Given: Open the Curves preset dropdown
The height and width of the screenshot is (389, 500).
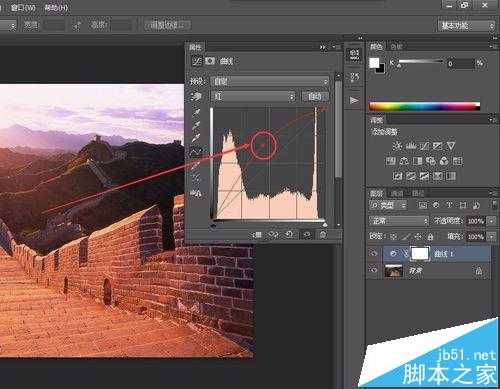Looking at the screenshot, I should point(269,81).
